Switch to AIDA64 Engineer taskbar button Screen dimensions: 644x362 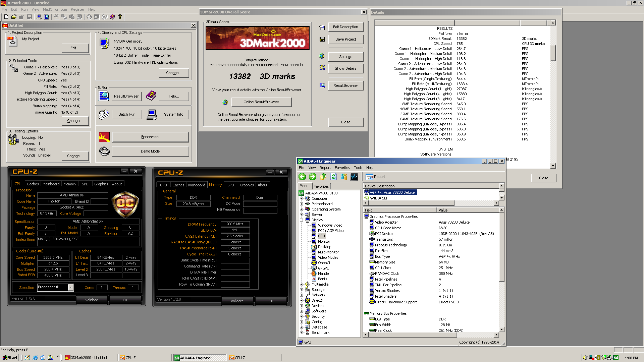[200, 358]
